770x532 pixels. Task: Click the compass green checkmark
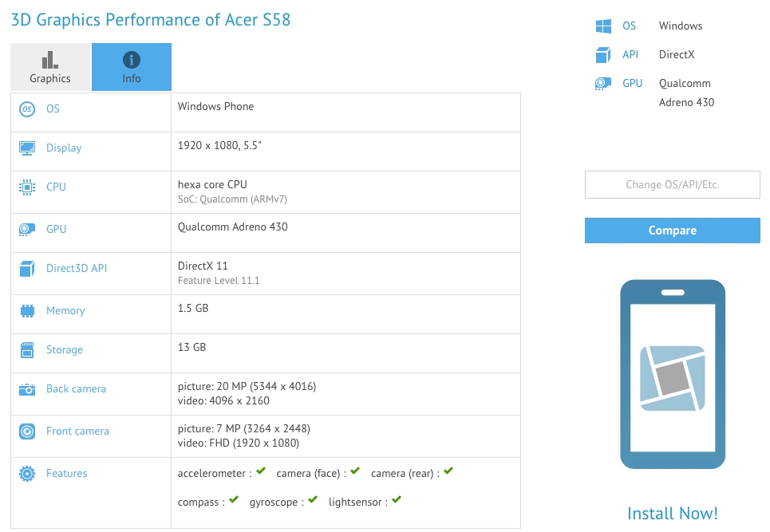point(234,499)
